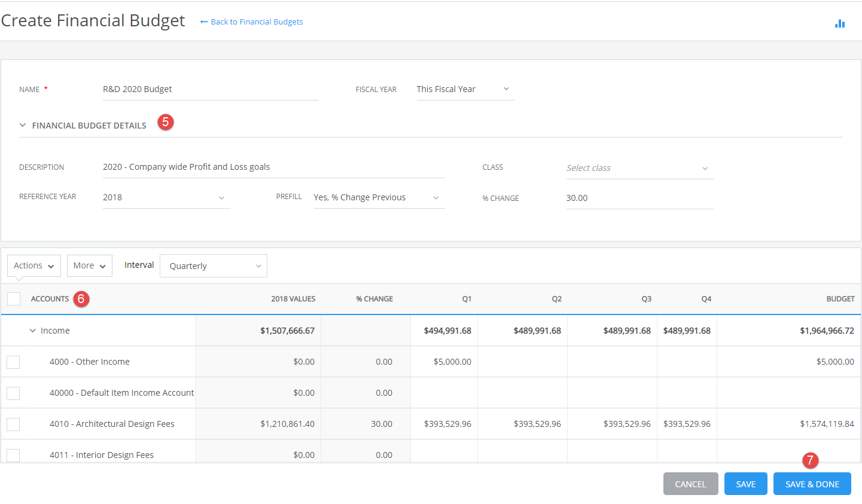Click the Q4 column header

706,299
